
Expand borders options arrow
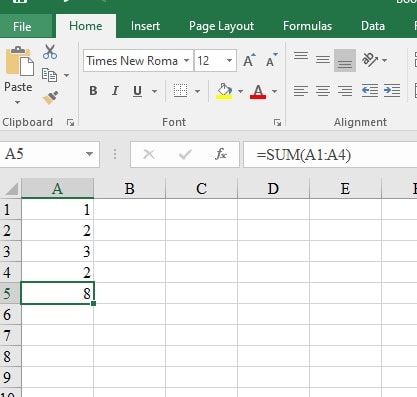[197, 91]
